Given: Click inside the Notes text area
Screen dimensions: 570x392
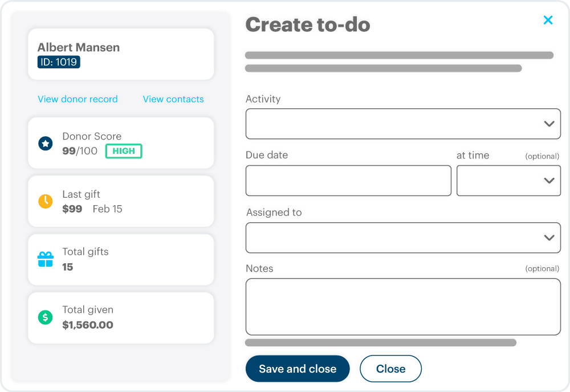Looking at the screenshot, I should tap(403, 307).
